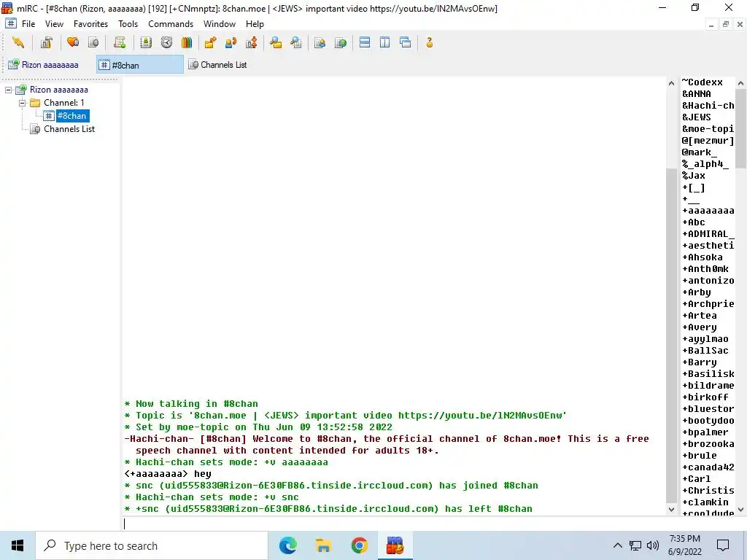Click nicklist scrollbar down arrow
The width and height of the screenshot is (747, 560).
click(x=741, y=509)
